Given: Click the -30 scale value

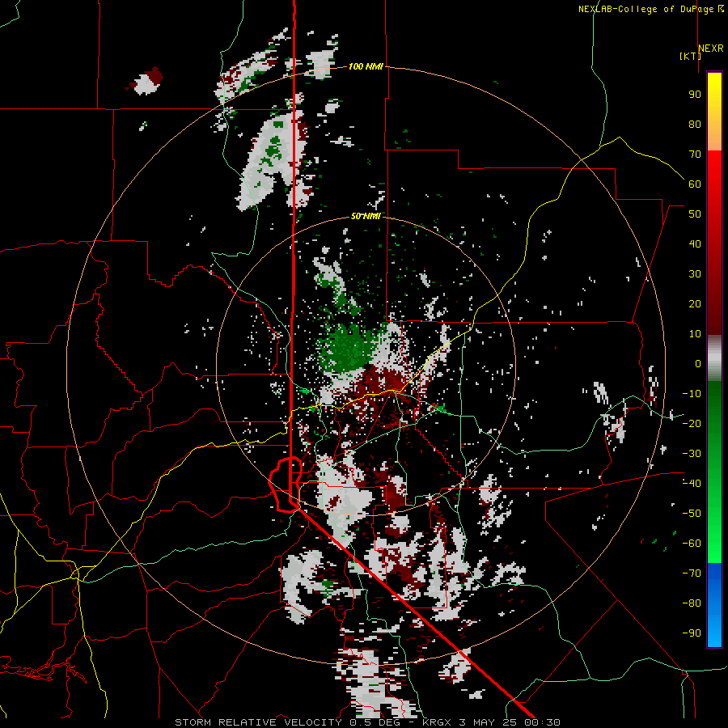Looking at the screenshot, I should (692, 454).
